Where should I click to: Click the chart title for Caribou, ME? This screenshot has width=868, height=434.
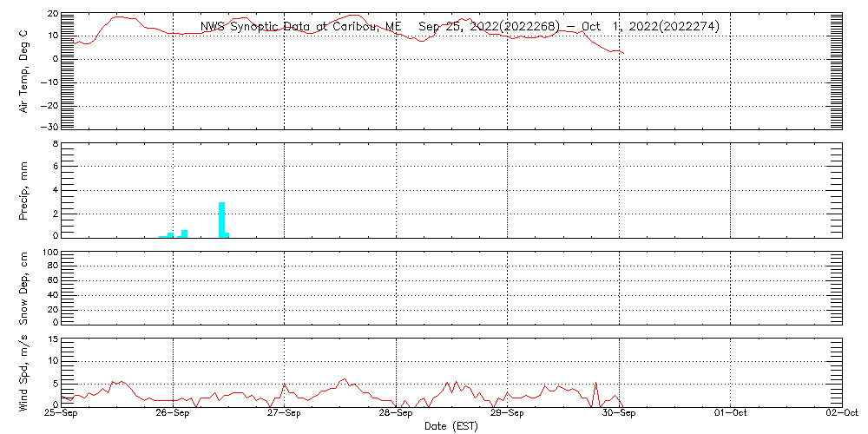pyautogui.click(x=459, y=27)
